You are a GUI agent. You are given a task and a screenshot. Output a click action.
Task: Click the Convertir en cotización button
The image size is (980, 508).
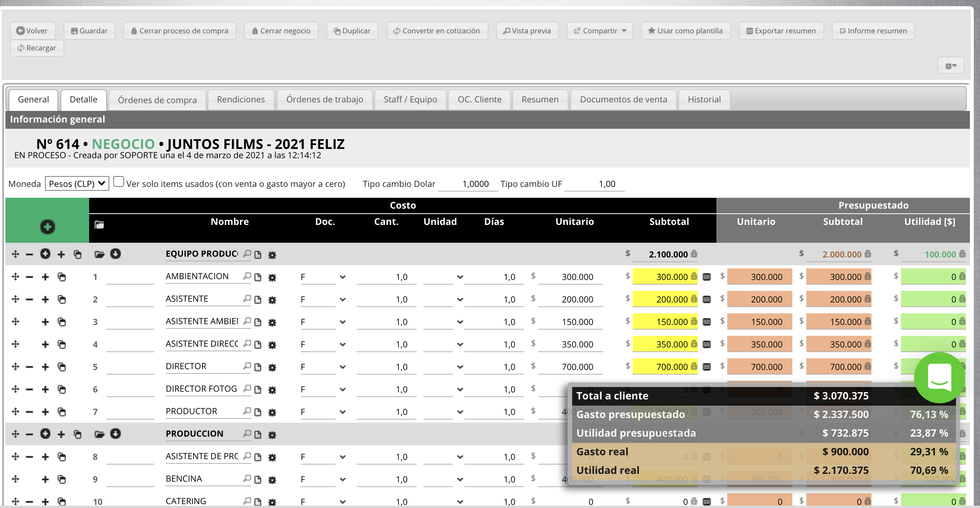tap(437, 31)
